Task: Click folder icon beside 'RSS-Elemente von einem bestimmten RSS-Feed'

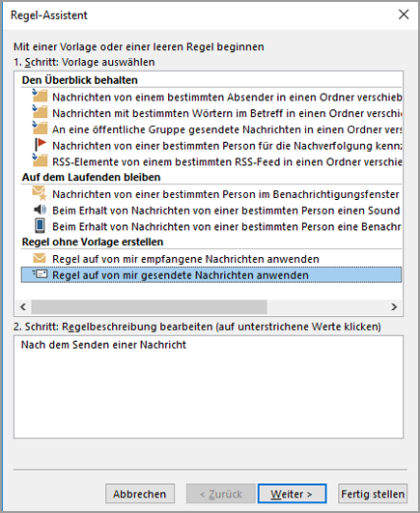Action: click(x=40, y=160)
